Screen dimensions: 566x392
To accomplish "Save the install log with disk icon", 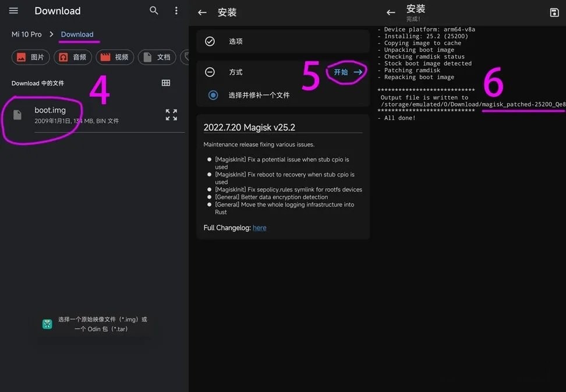I will pos(554,13).
